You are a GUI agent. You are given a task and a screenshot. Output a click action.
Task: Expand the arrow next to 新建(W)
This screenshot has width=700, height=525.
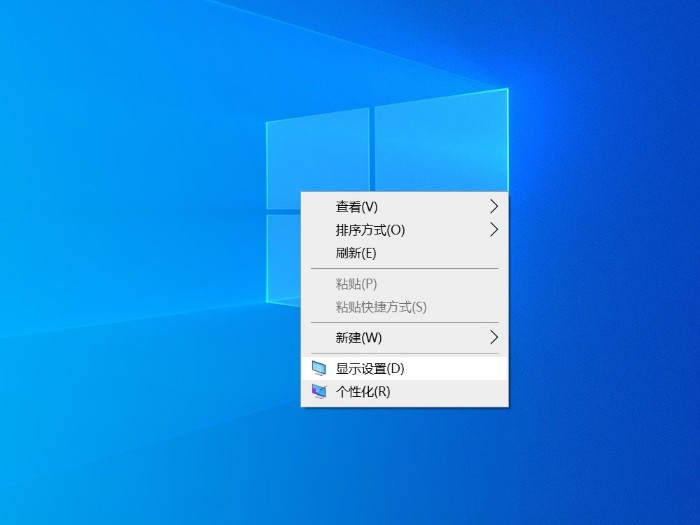(494, 337)
